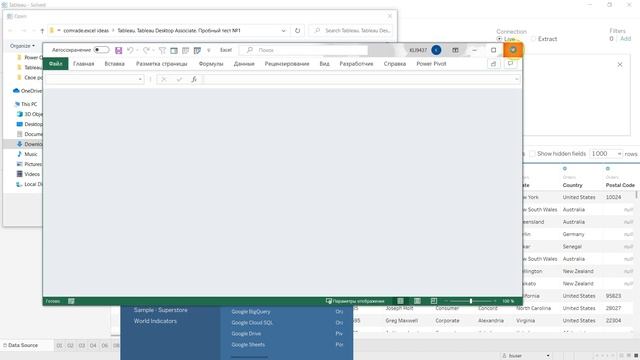
Task: Open the Данные ribbon tab
Action: (244, 64)
